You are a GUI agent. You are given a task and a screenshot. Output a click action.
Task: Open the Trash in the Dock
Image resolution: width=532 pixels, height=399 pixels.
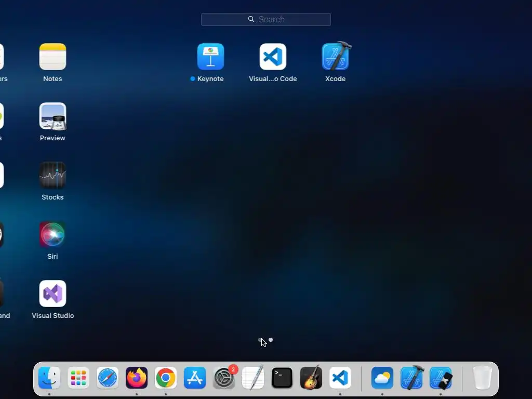pos(483,378)
